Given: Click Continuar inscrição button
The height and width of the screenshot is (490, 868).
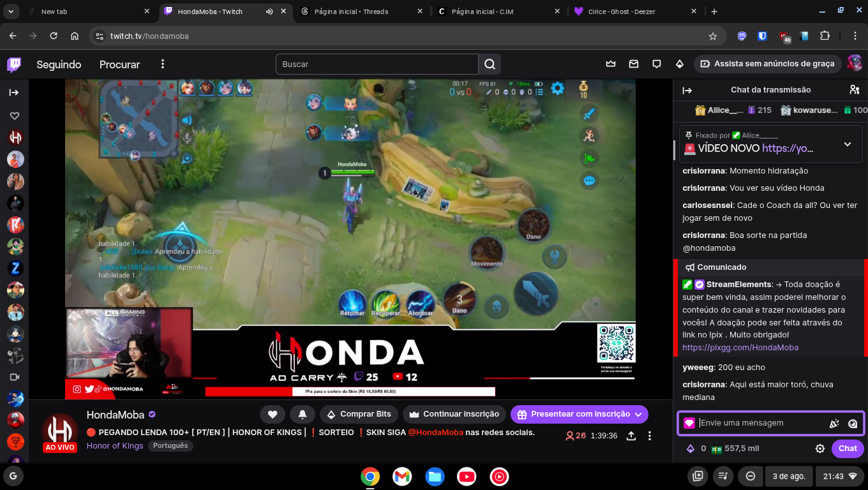Looking at the screenshot, I should click(x=454, y=414).
